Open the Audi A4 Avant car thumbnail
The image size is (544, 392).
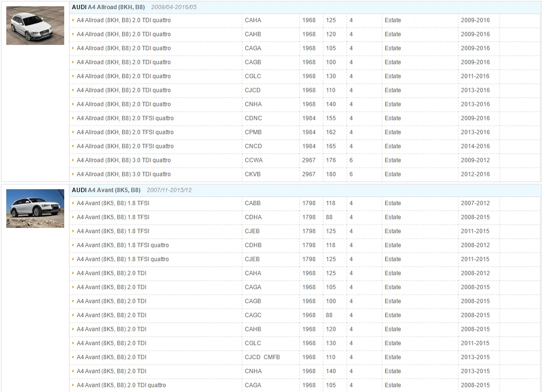[x=35, y=209]
